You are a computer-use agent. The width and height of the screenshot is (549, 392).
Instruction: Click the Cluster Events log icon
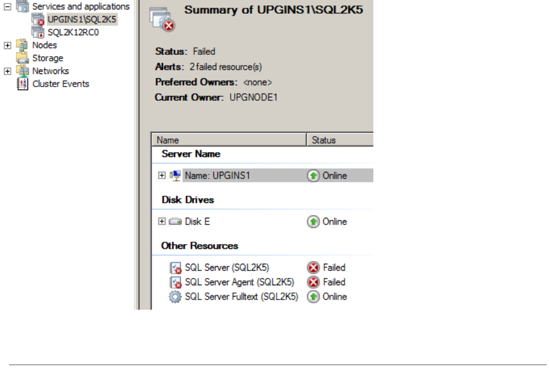23,84
